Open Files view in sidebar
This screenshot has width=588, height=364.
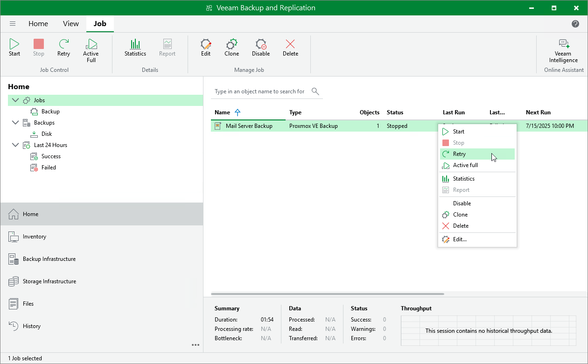click(x=102, y=304)
